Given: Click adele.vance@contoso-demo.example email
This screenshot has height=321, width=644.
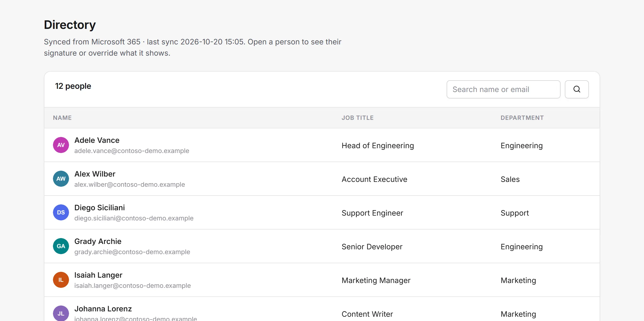Looking at the screenshot, I should [x=132, y=151].
